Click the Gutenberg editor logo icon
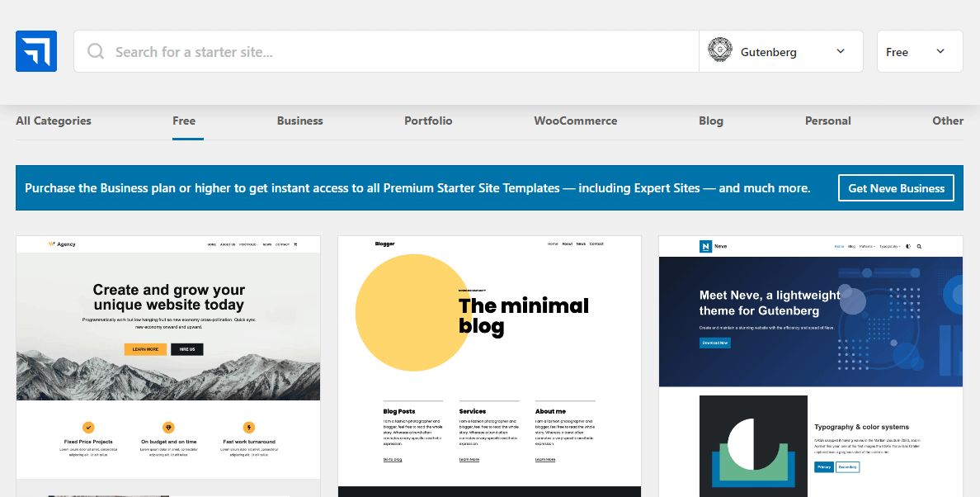 coord(720,50)
